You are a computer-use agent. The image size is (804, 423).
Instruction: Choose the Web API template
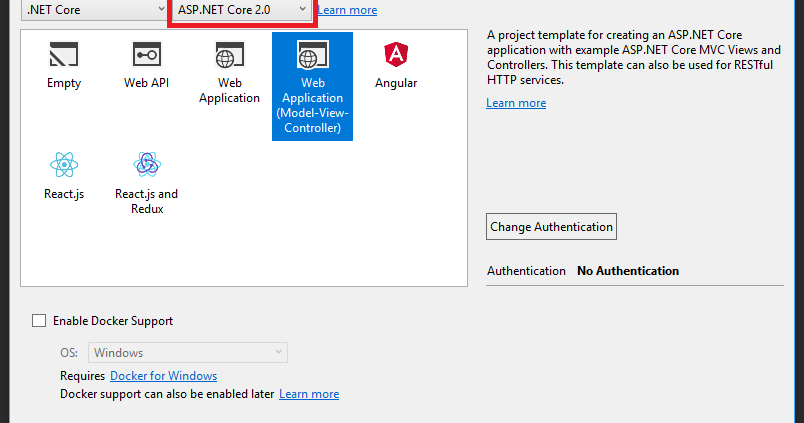147,66
